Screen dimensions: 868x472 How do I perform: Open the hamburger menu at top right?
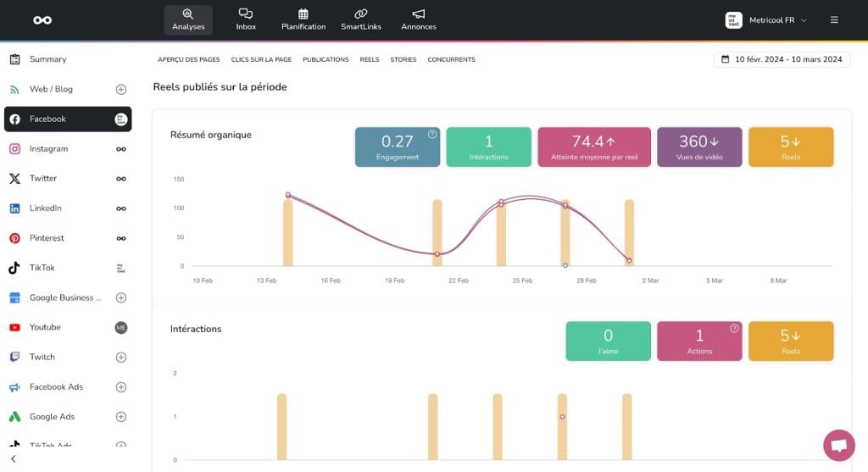click(x=834, y=19)
